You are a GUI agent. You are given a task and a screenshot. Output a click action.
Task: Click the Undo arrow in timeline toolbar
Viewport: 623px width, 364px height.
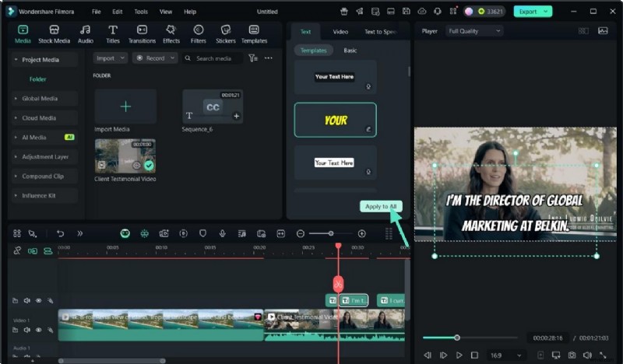60,233
